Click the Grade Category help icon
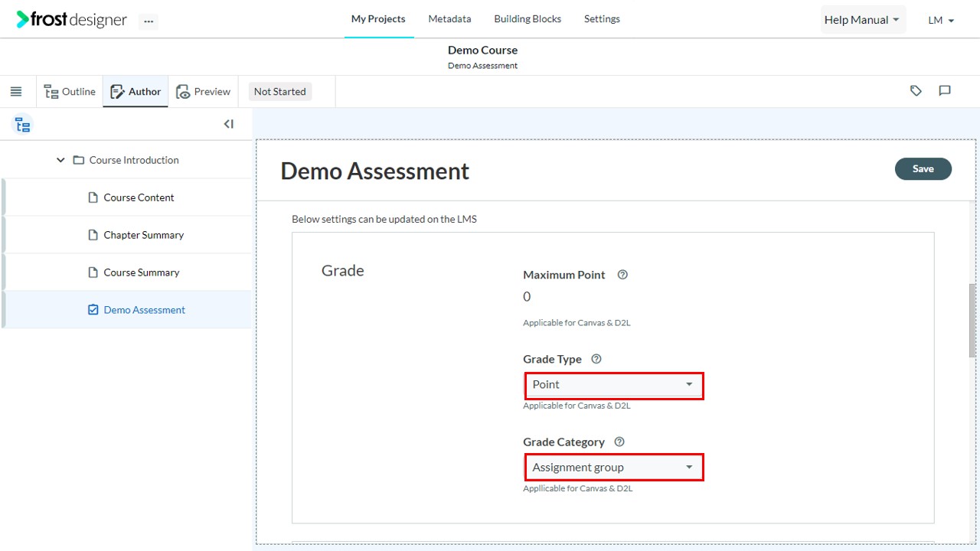Viewport: 980px width, 551px height. pos(619,442)
